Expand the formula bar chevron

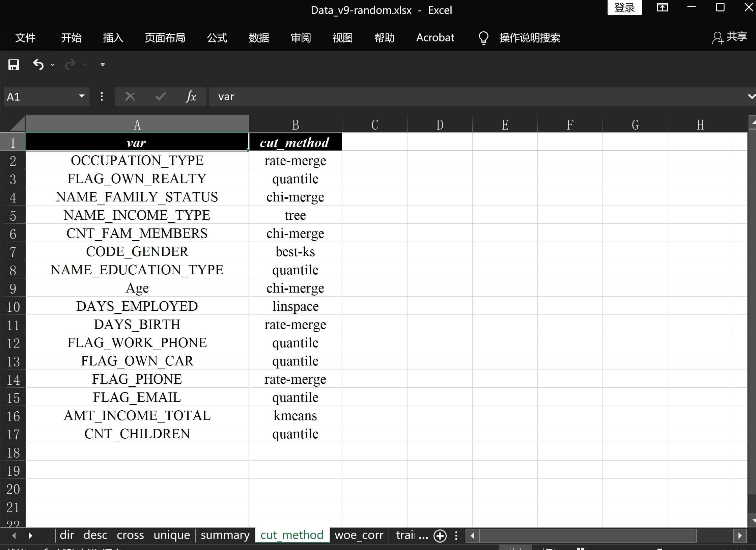[751, 97]
